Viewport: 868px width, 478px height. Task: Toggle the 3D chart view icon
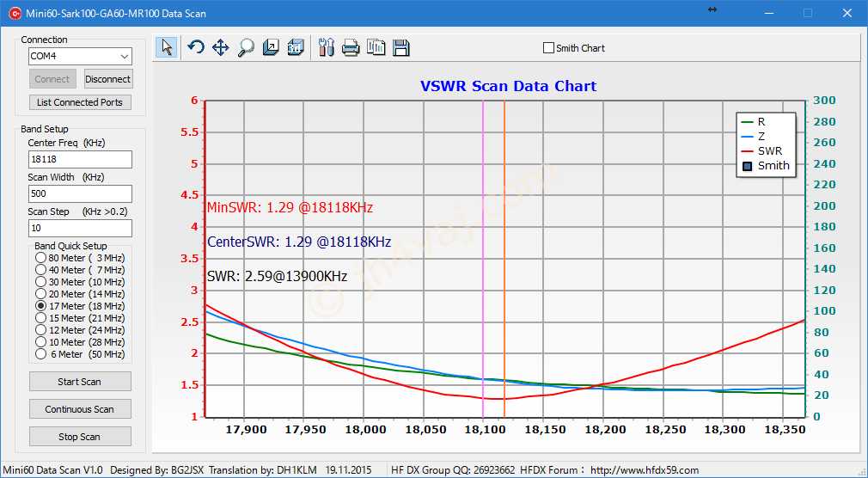pyautogui.click(x=295, y=47)
